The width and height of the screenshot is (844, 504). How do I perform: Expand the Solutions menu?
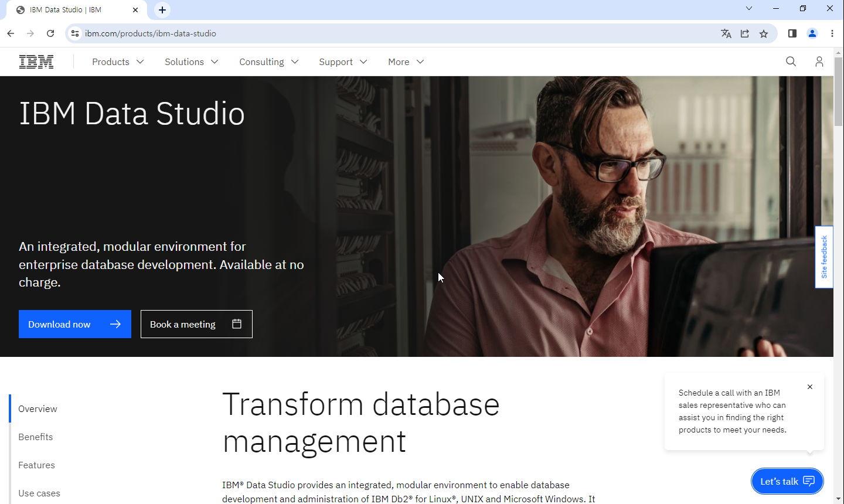(x=192, y=62)
